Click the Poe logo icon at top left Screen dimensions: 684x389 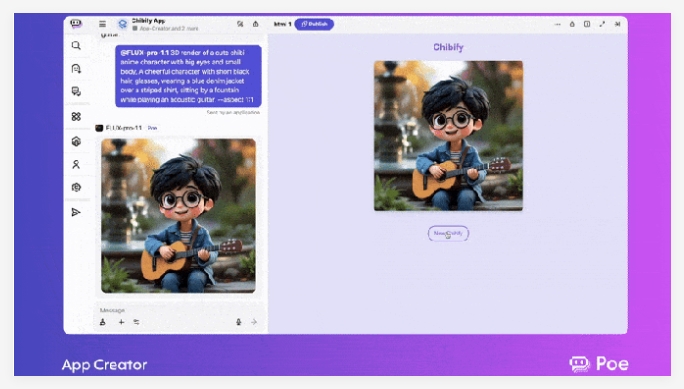[76, 24]
